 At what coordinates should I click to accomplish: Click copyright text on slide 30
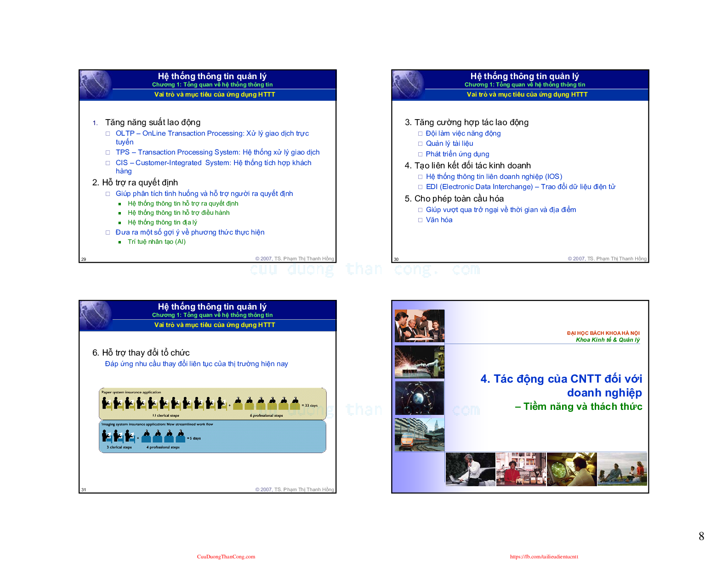[x=607, y=259]
